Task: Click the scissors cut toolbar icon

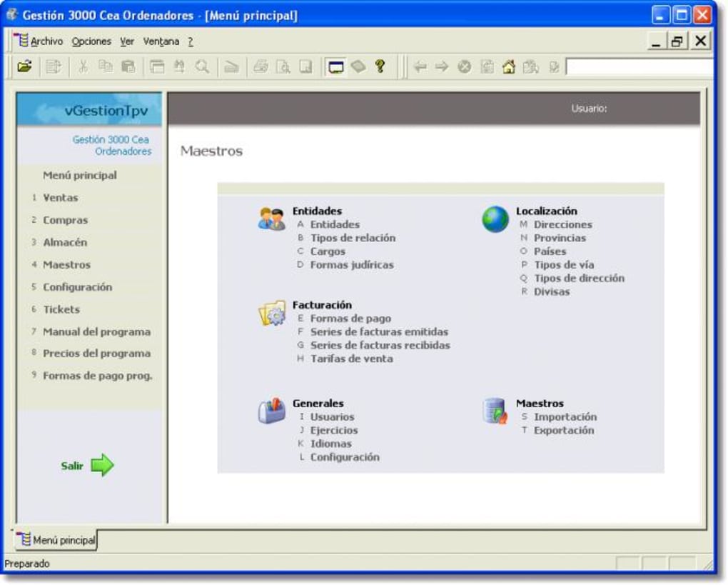Action: pyautogui.click(x=83, y=67)
